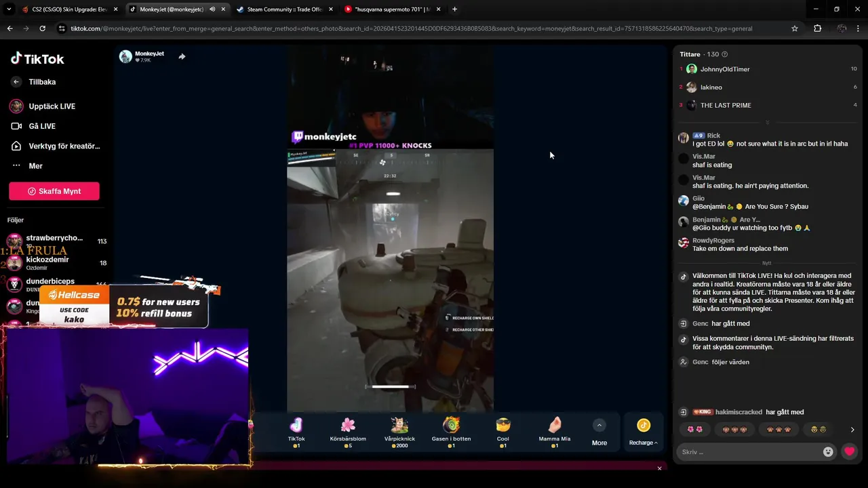Expand More gifts chevron
868x488 pixels.
tap(599, 425)
